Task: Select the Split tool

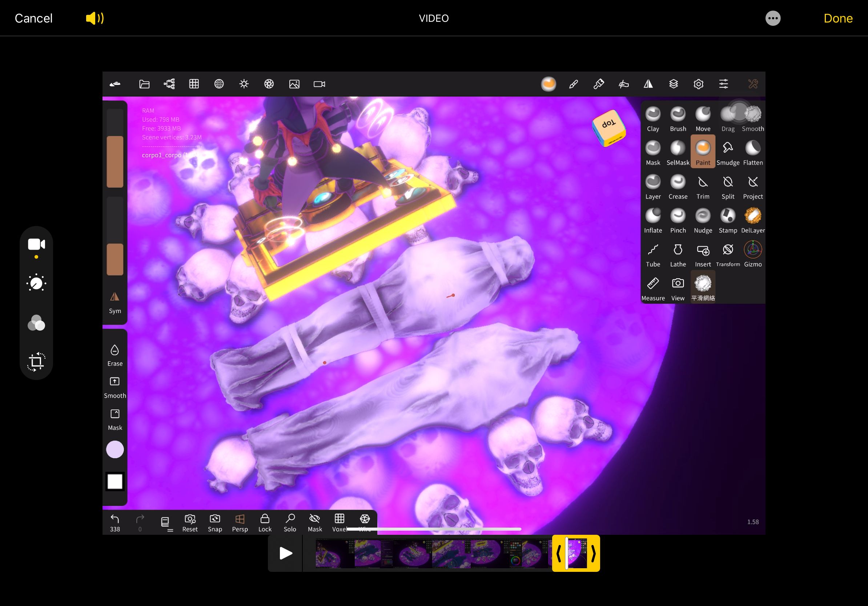Action: pyautogui.click(x=728, y=187)
